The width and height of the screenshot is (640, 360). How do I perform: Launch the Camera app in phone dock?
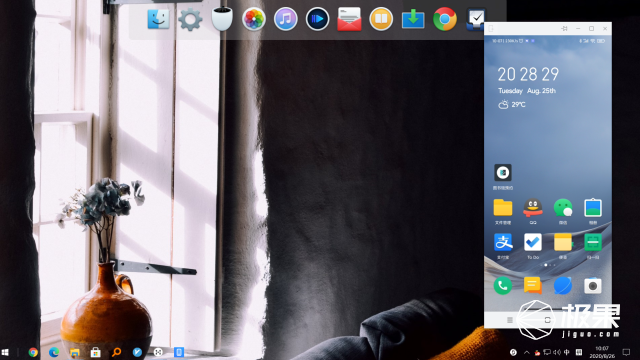593,286
